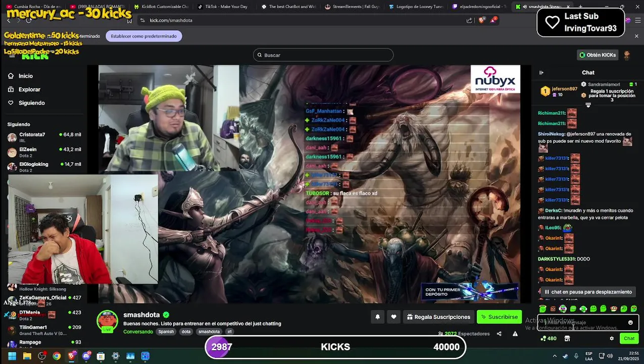Click the smashdota channel name

141,314
